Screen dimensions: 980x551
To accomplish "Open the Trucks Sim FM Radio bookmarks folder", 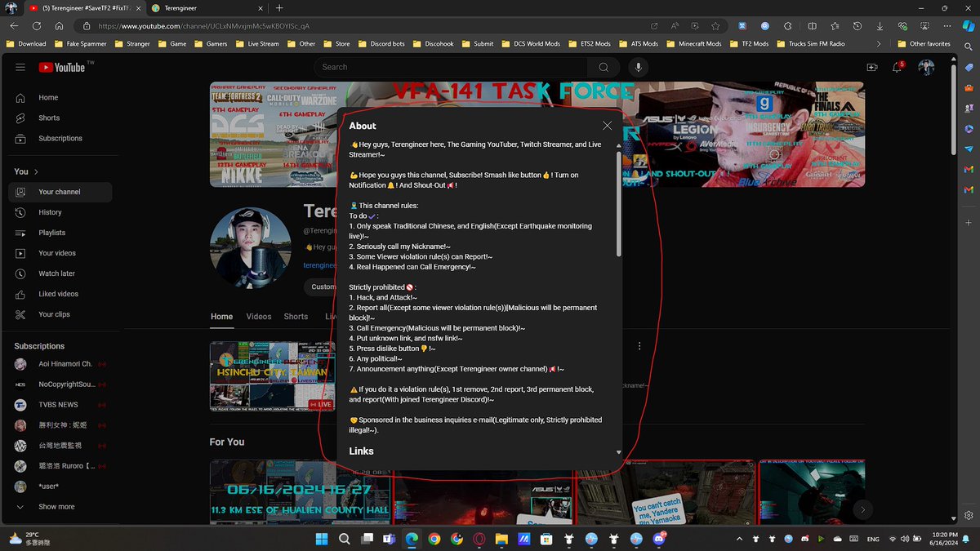I will (x=811, y=43).
